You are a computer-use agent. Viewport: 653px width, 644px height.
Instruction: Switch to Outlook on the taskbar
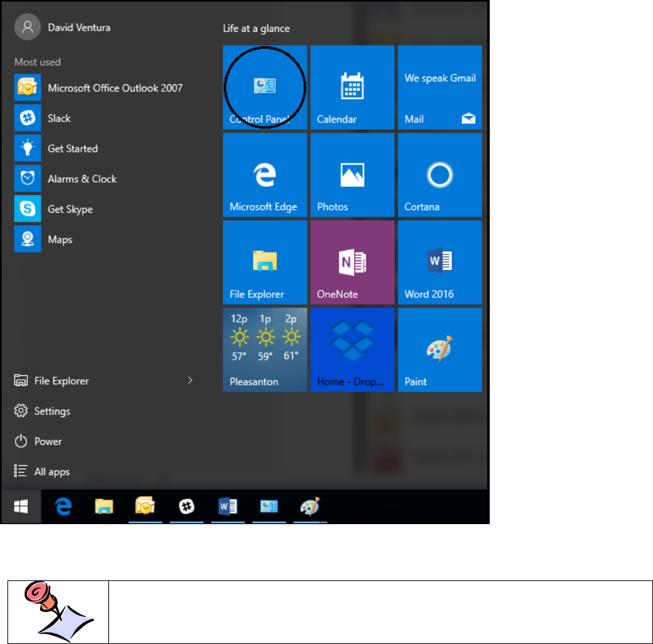(x=145, y=507)
